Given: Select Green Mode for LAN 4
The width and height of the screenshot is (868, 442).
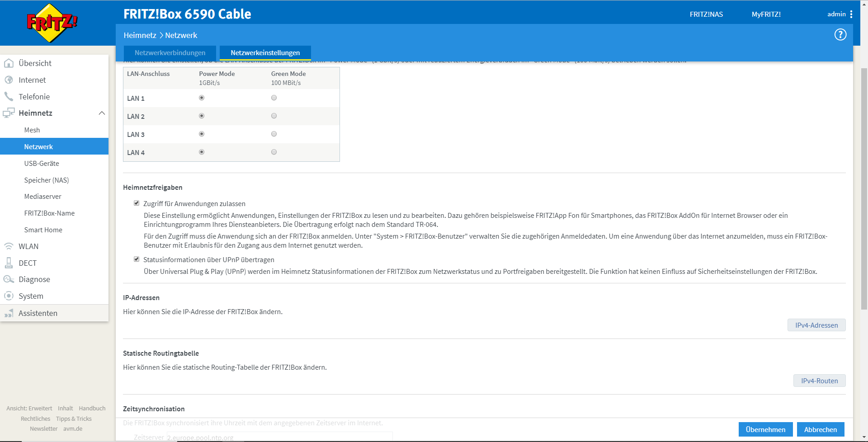Looking at the screenshot, I should (x=274, y=152).
